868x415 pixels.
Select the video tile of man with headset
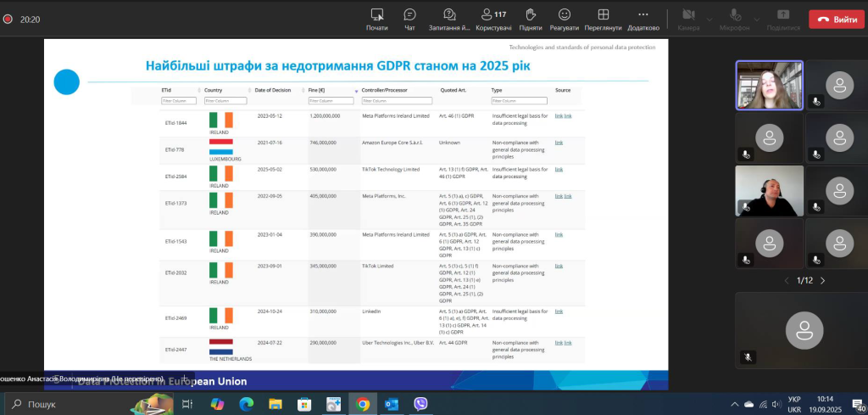click(769, 191)
